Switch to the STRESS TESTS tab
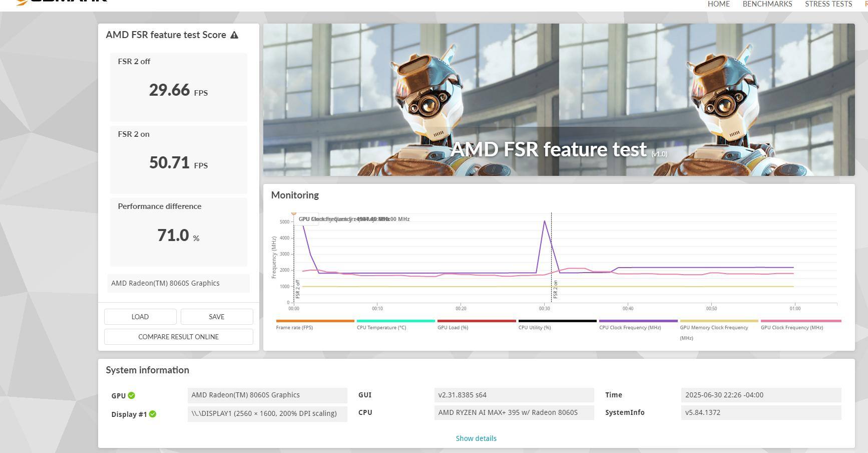Viewport: 868px width, 453px height. coord(828,4)
